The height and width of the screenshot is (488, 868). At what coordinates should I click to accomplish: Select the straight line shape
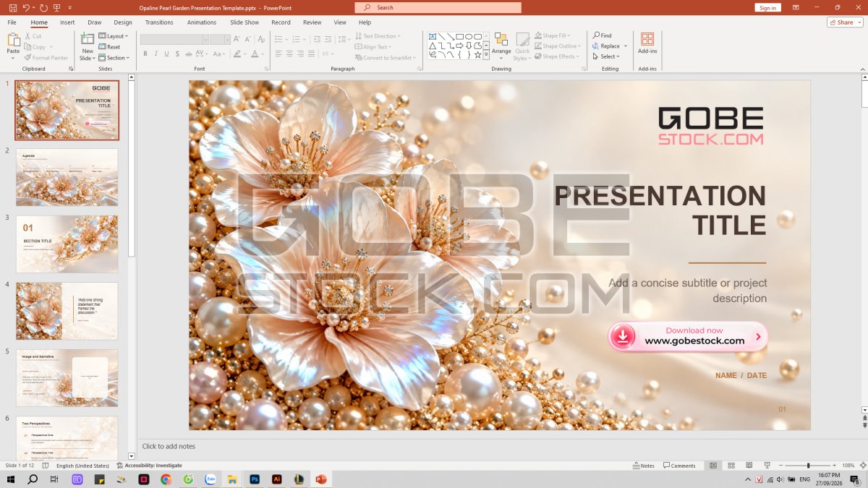441,36
